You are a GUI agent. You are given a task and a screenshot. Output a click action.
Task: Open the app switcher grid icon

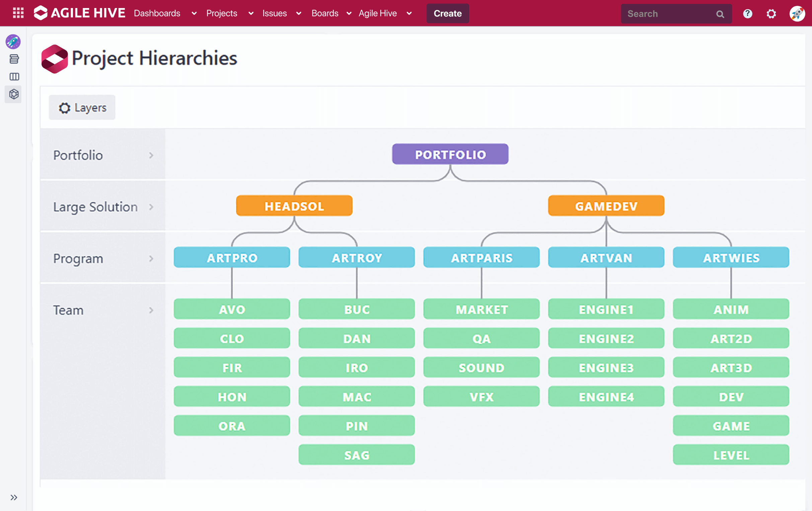point(18,13)
